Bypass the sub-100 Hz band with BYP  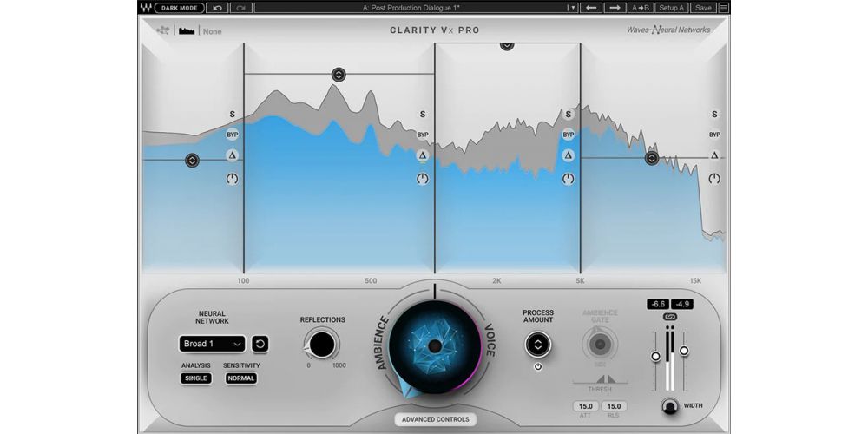[x=232, y=135]
